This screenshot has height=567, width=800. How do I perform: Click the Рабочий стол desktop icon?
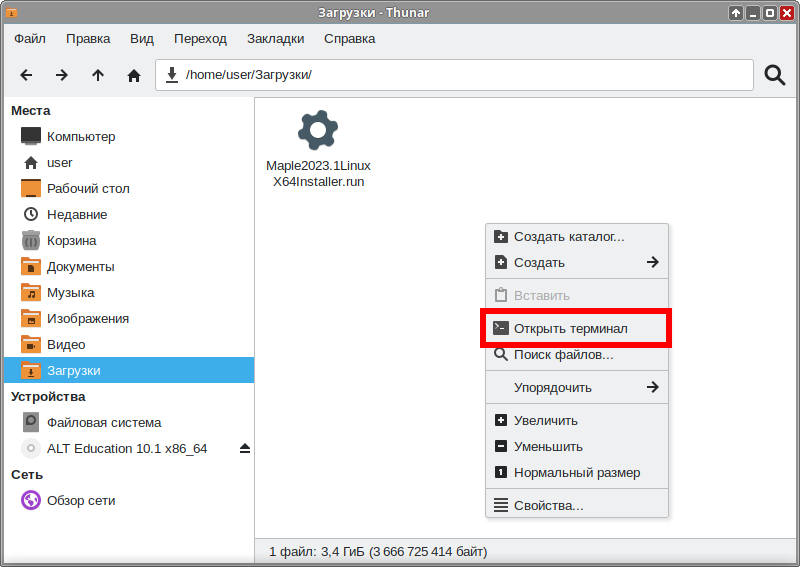pyautogui.click(x=31, y=188)
